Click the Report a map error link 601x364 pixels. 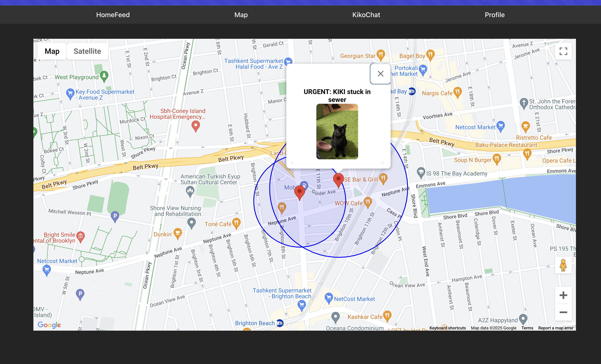pyautogui.click(x=556, y=328)
